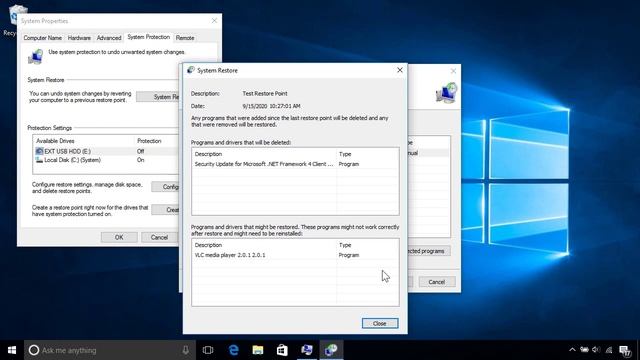
Task: Select the Security Update for Microsoft .NET Framework row
Action: [295, 164]
